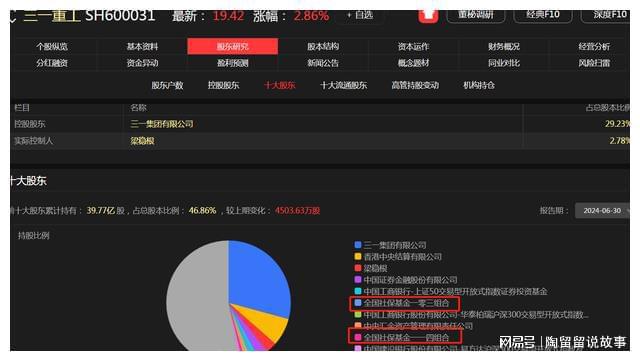This screenshot has width=640, height=361.
Task: Click pink swatch for 全国社保基金一一四组合
Action: pyautogui.click(x=358, y=337)
